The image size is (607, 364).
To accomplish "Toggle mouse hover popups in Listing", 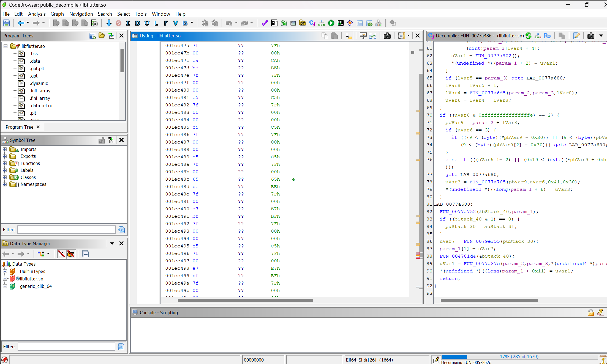I will point(348,36).
